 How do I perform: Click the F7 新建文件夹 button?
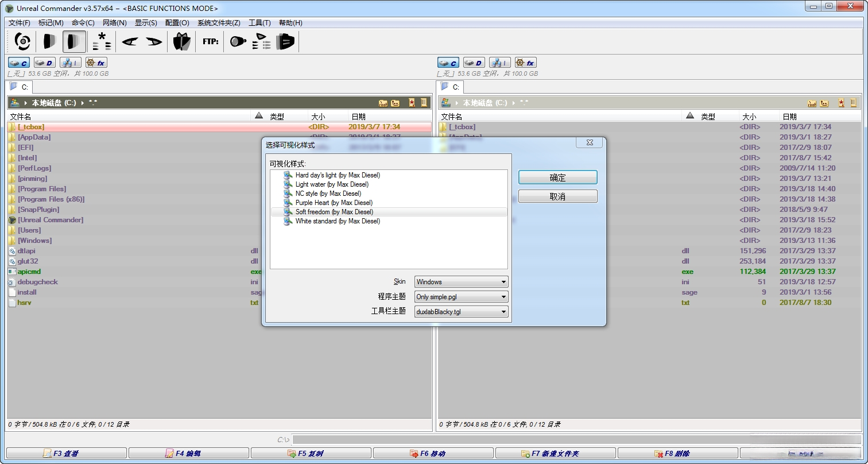point(556,454)
